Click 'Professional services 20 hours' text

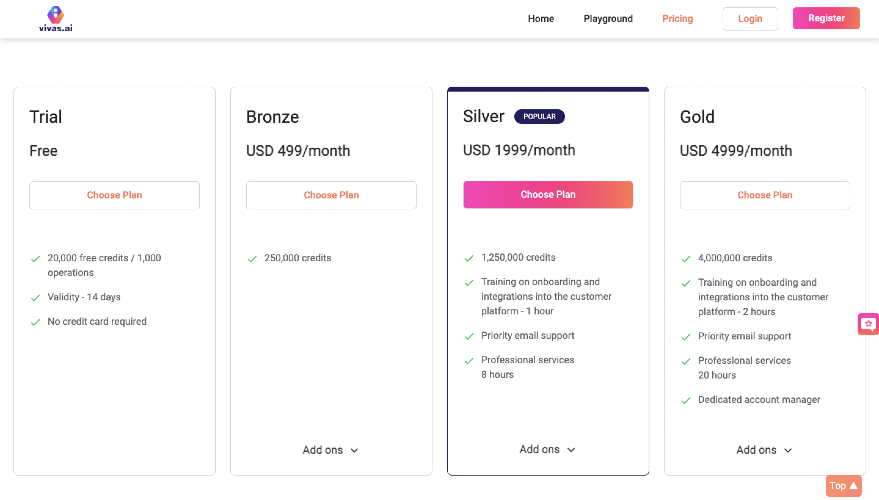point(744,368)
